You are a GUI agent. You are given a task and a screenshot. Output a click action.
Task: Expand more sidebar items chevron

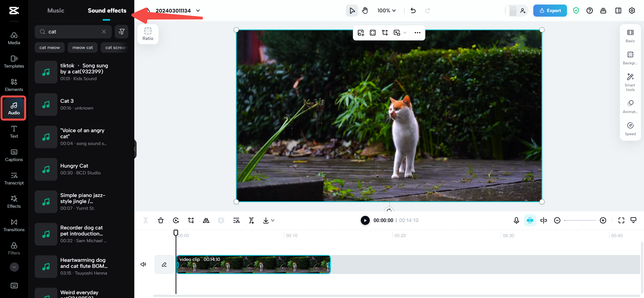[14, 267]
